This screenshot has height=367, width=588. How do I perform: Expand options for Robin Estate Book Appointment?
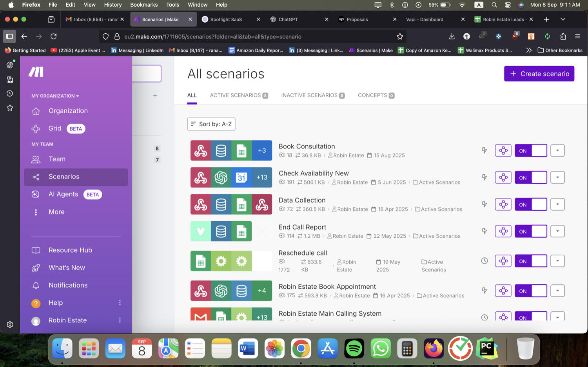click(557, 291)
